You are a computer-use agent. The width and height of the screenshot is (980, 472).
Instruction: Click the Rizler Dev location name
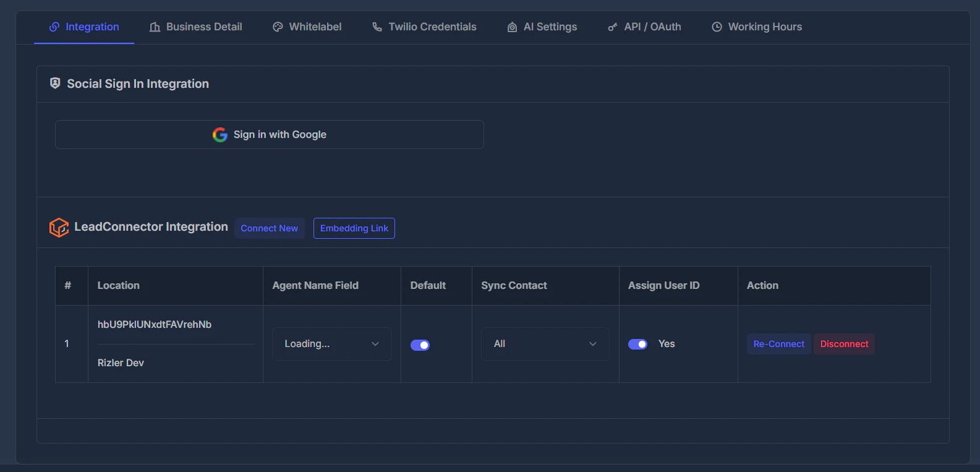(121, 363)
